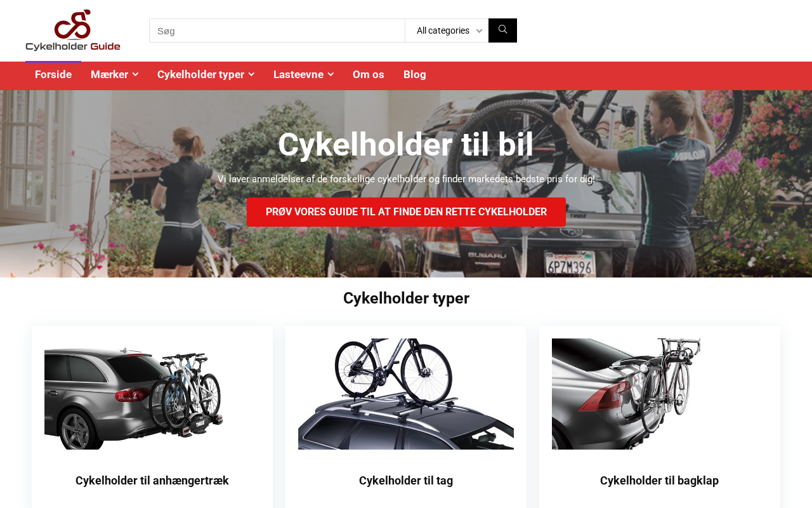The height and width of the screenshot is (508, 812).
Task: Open the Blog menu item
Action: coord(415,75)
